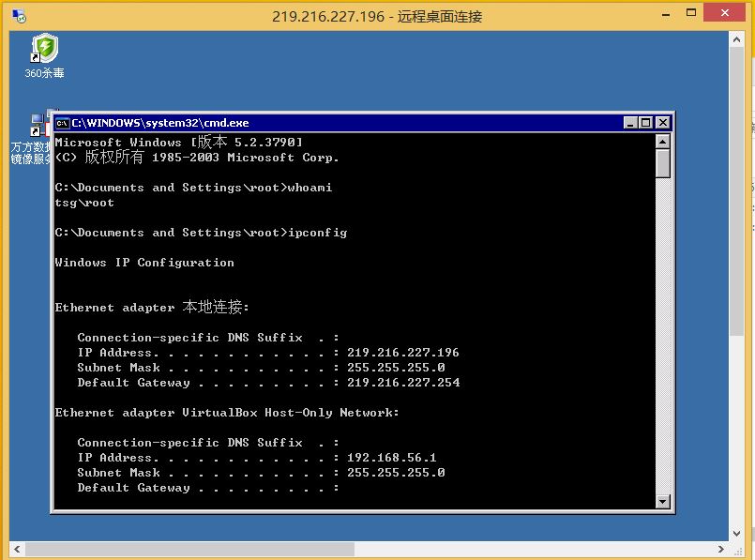The width and height of the screenshot is (755, 560).
Task: Click the 'Microsoft Windows [版本 5.2.3790]' line
Action: pyautogui.click(x=178, y=142)
